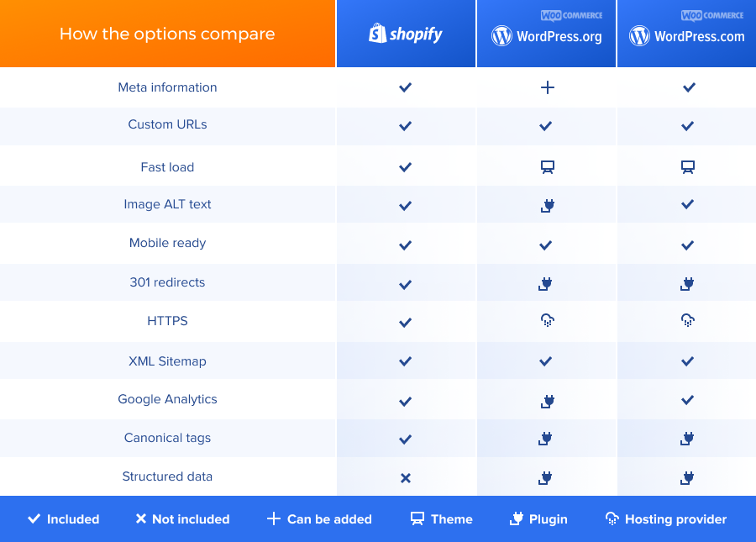Image resolution: width=756 pixels, height=542 pixels.
Task: Click the plugin icon for WordPress.org Image ALT text
Action: pos(546,204)
